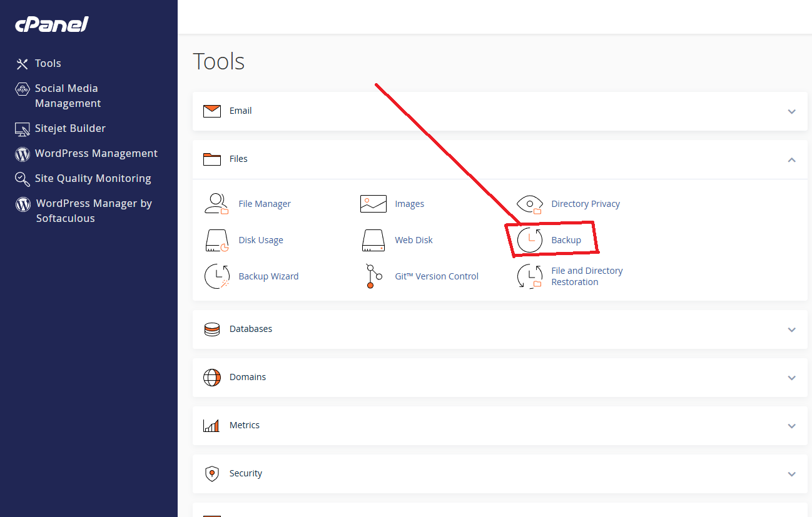Click the Git Version Control branch icon

pyautogui.click(x=373, y=276)
